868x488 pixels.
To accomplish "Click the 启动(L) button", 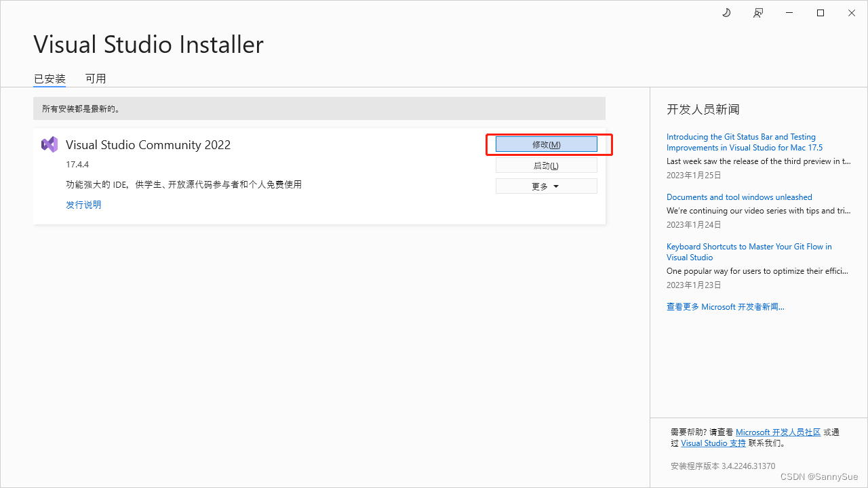I will pyautogui.click(x=547, y=165).
